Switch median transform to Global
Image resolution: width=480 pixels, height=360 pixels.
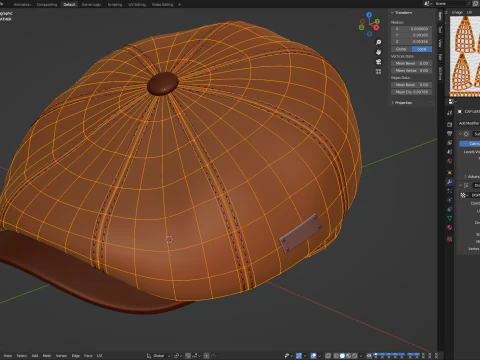point(401,49)
